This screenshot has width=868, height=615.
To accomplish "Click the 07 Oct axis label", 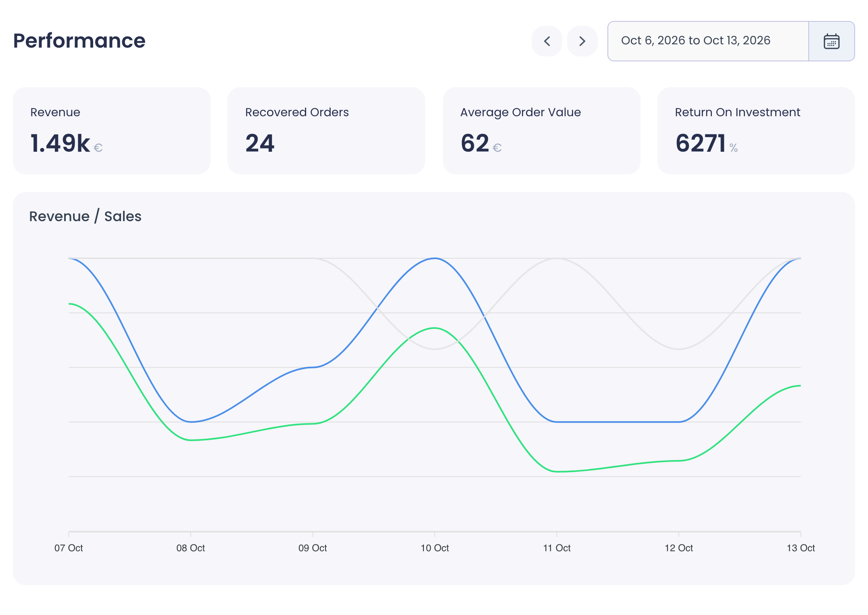I will coord(69,548).
